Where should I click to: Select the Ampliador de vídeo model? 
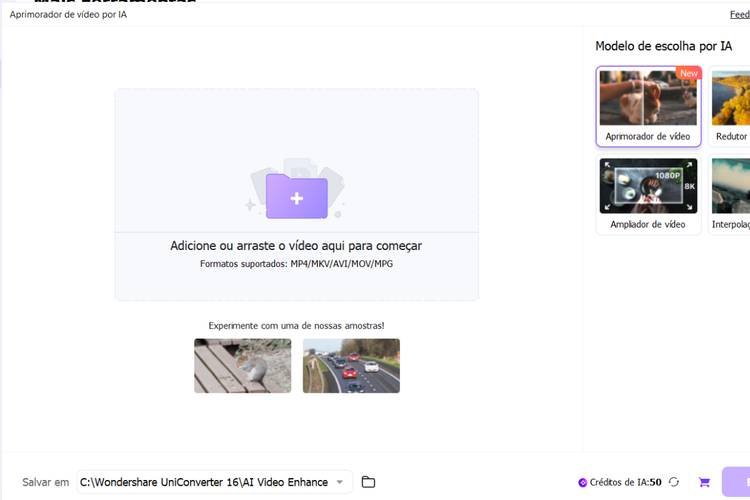[648, 195]
